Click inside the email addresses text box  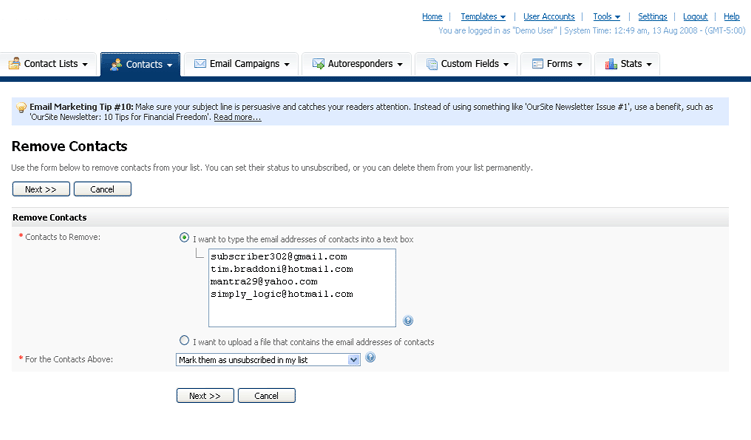302,287
